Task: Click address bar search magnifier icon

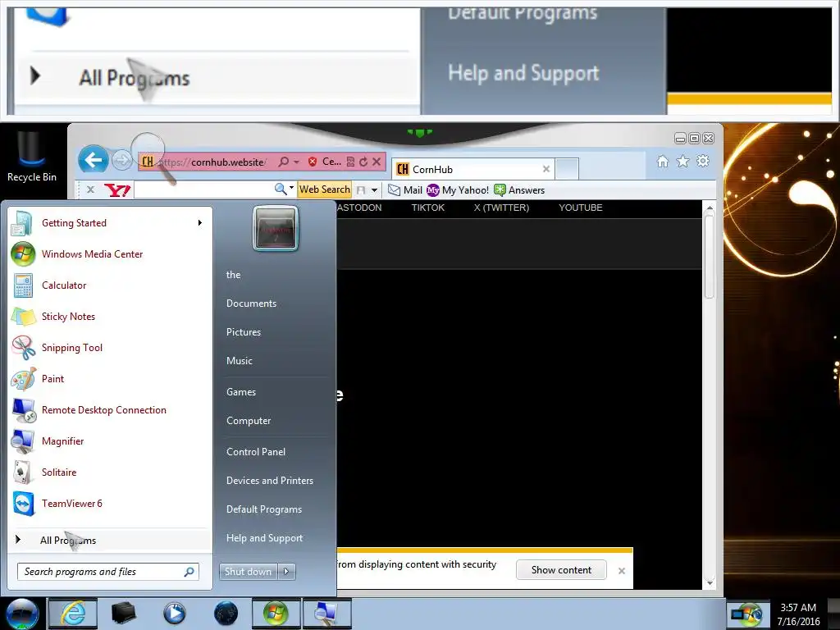Action: [283, 162]
